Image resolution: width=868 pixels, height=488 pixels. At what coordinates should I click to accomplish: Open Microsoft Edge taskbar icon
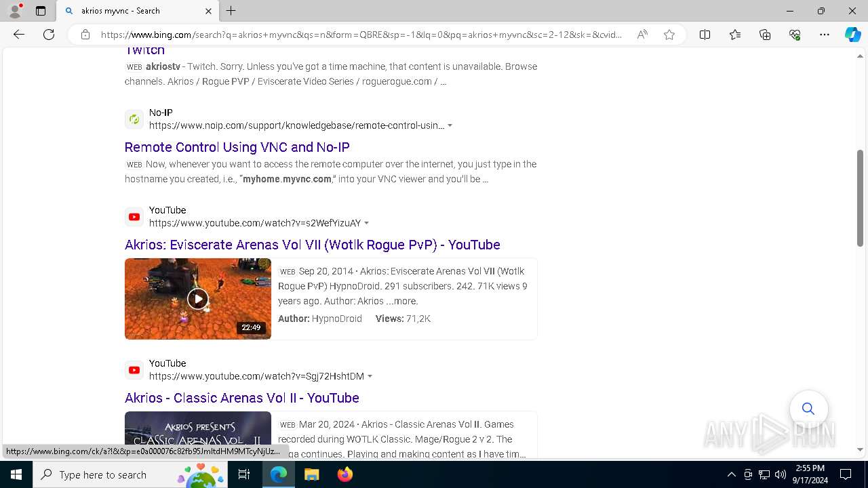click(279, 474)
